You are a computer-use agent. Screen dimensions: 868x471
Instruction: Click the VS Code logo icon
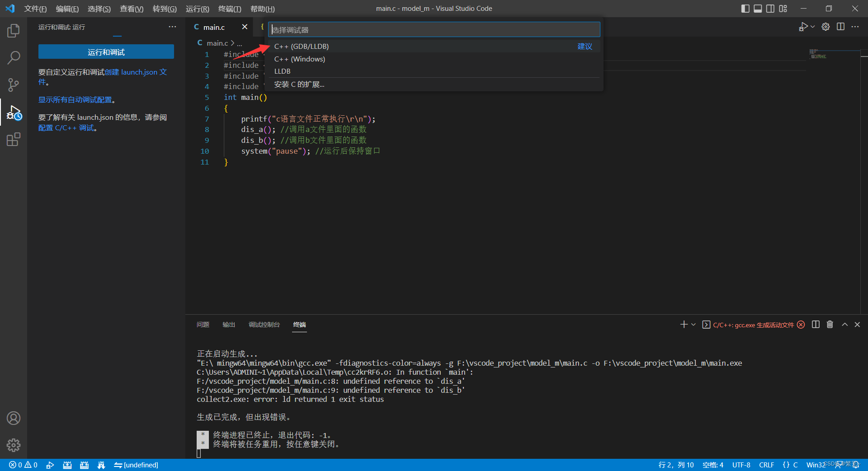(x=10, y=9)
